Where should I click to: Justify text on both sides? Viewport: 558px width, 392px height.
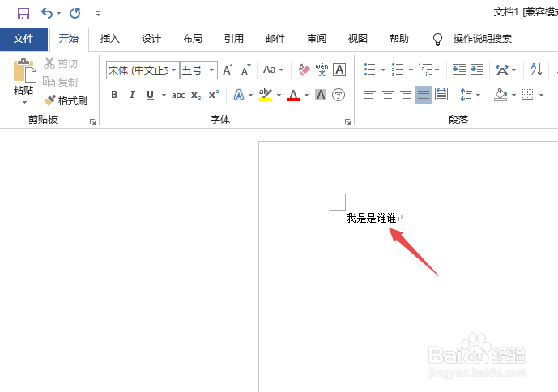[x=424, y=95]
